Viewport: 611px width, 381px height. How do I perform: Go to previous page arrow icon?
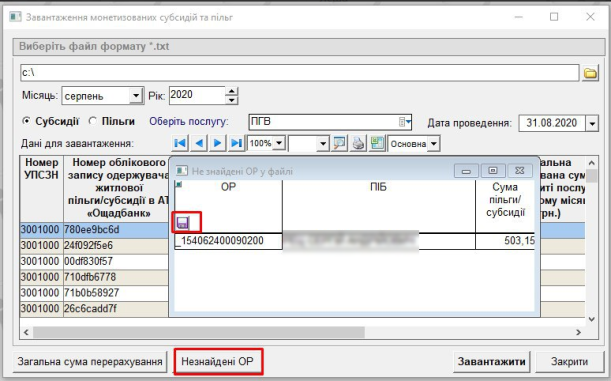click(199, 143)
